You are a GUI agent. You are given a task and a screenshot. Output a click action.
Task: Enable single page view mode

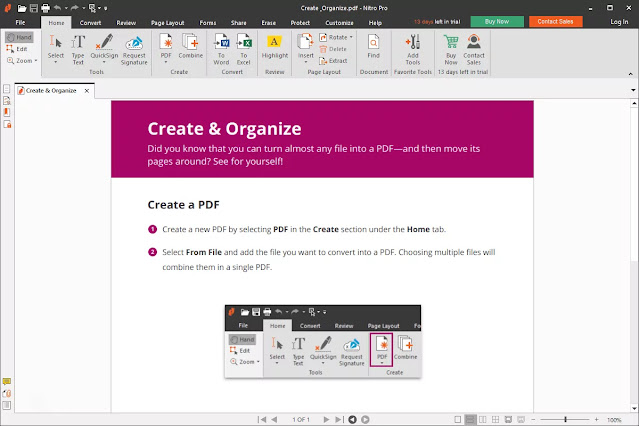(458, 419)
